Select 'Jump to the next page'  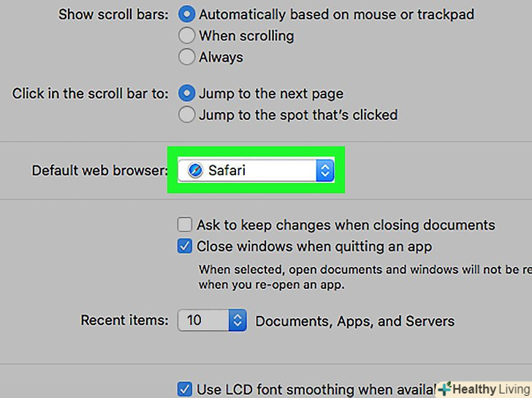coord(187,93)
